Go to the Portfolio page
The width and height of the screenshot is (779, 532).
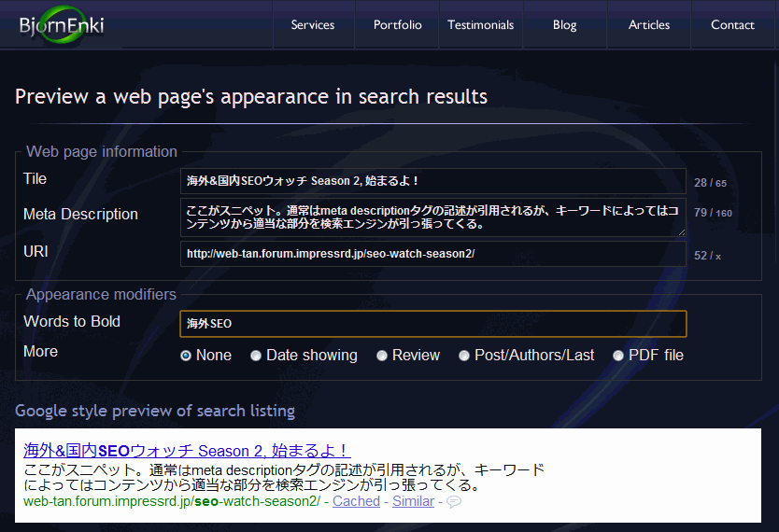click(398, 25)
